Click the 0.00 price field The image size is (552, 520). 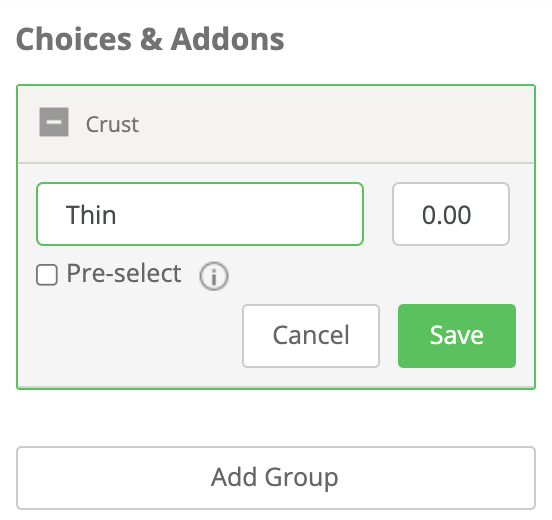451,214
